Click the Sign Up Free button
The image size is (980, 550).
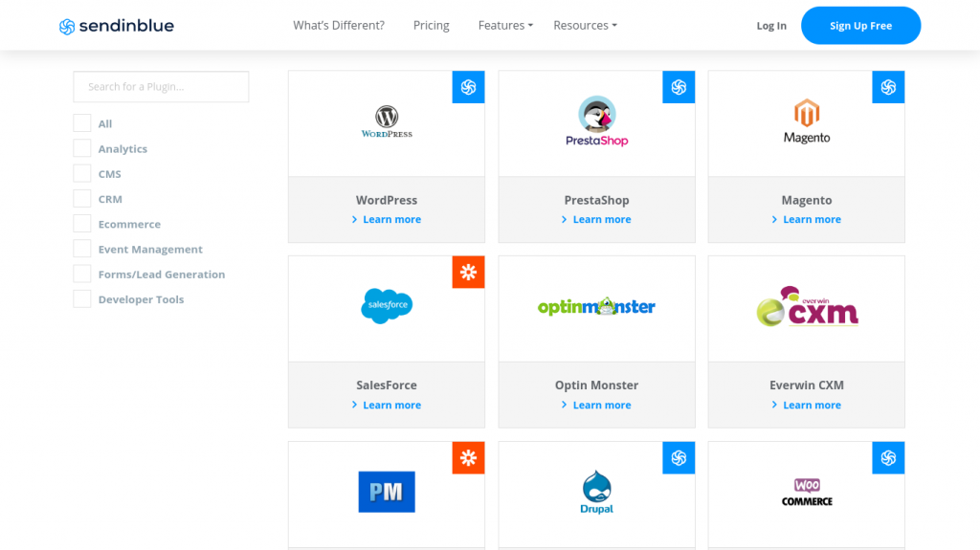click(x=860, y=26)
